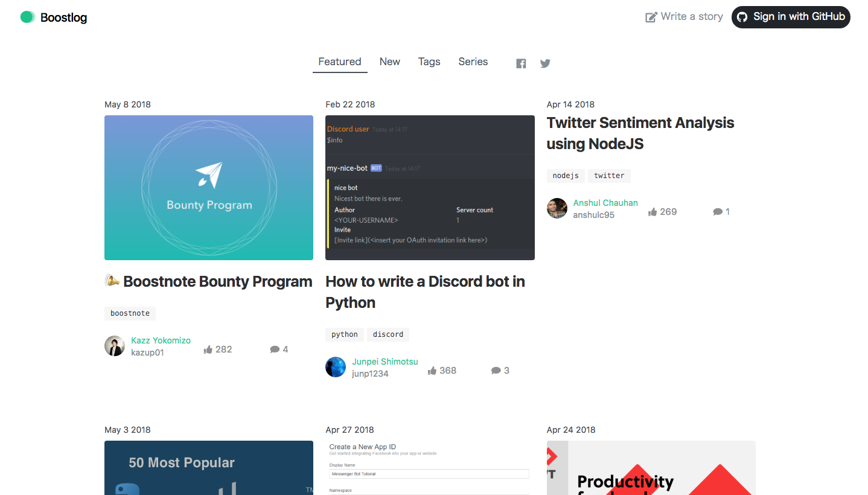Select the discord tag
Viewport: 868px width, 495px height.
click(388, 334)
